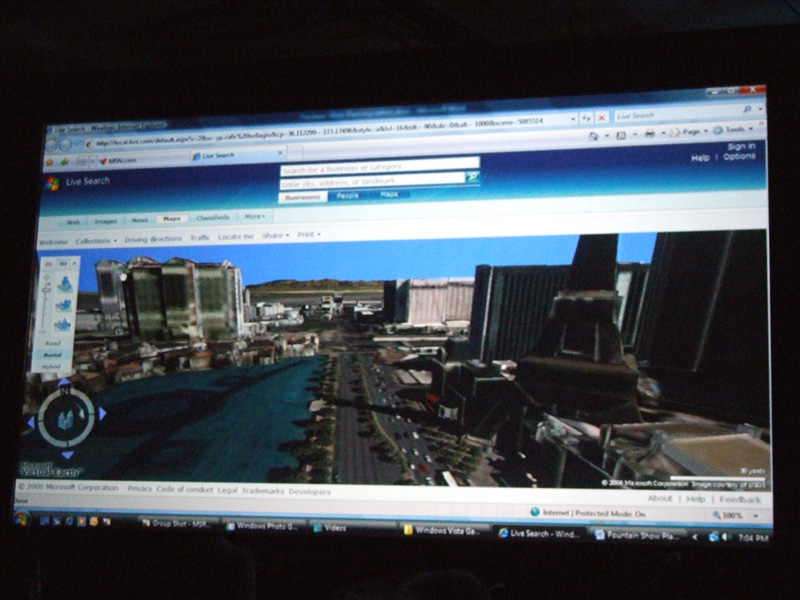Click the browser Forward arrow button
The height and width of the screenshot is (600, 800).
(x=66, y=145)
